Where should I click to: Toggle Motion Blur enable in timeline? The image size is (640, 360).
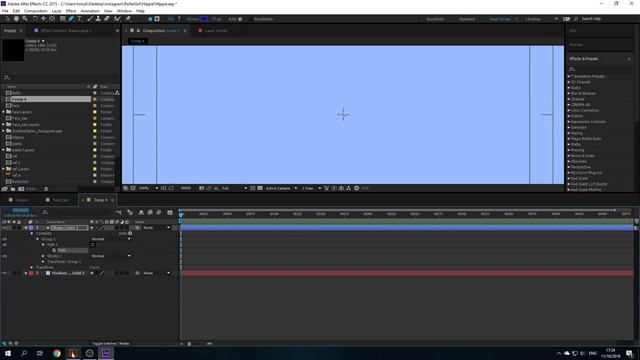click(159, 212)
